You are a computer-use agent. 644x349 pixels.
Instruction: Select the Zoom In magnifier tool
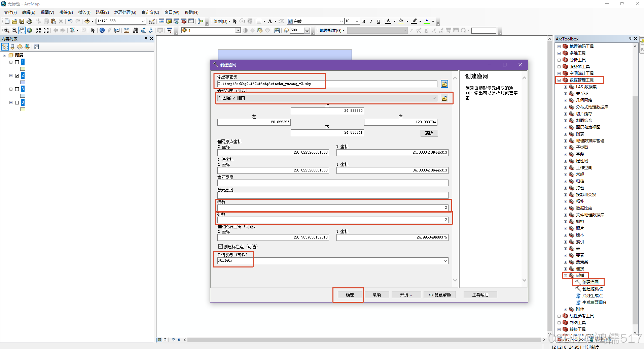7,30
